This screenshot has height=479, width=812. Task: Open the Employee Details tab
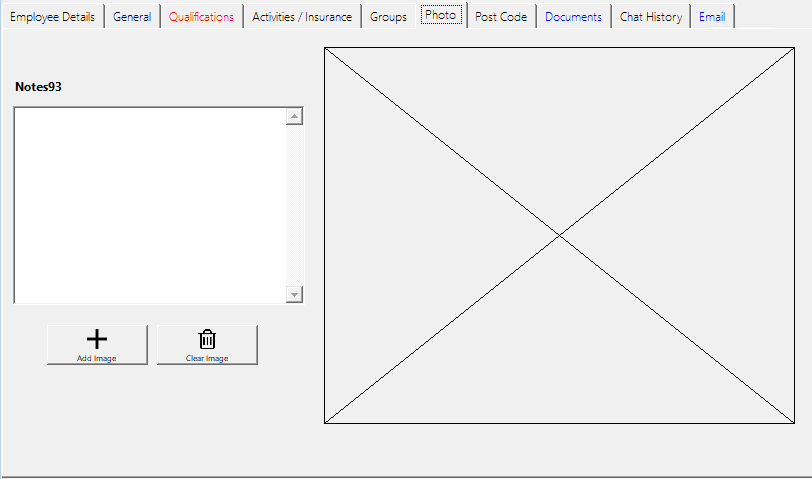[x=52, y=17]
